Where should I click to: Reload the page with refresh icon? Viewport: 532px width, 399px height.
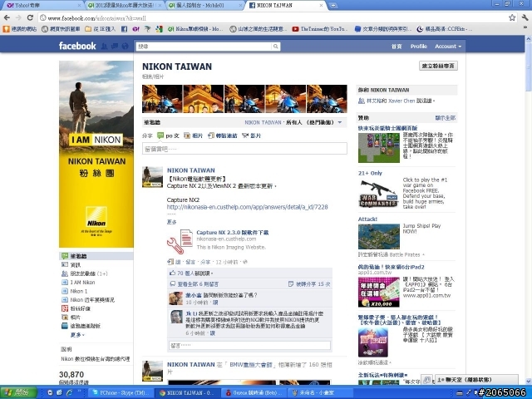30,17
